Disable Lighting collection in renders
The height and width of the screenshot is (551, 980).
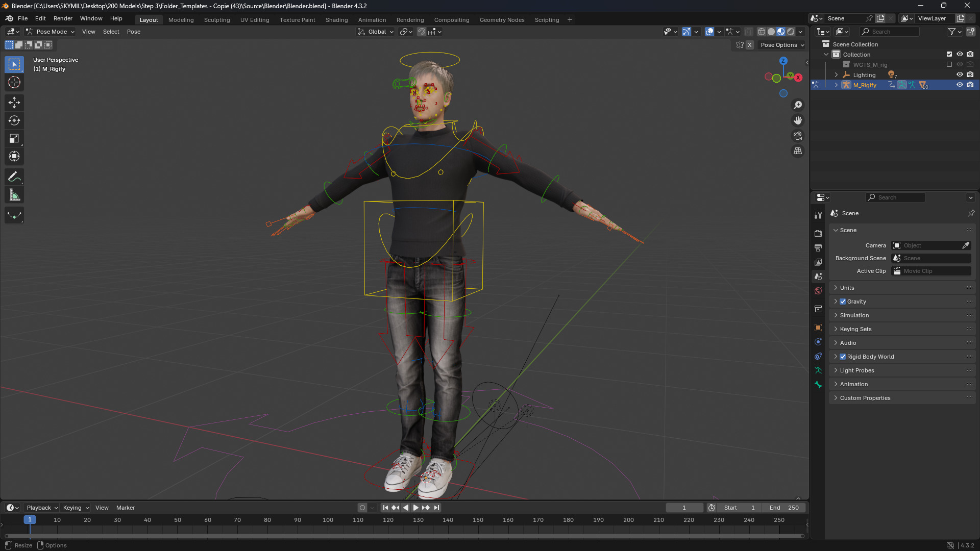pyautogui.click(x=970, y=75)
